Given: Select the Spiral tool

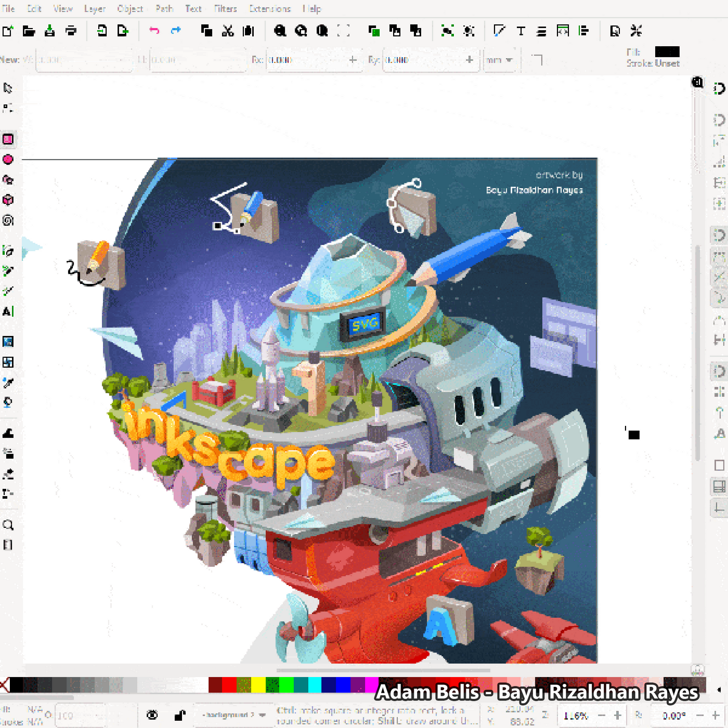Looking at the screenshot, I should pyautogui.click(x=8, y=220).
